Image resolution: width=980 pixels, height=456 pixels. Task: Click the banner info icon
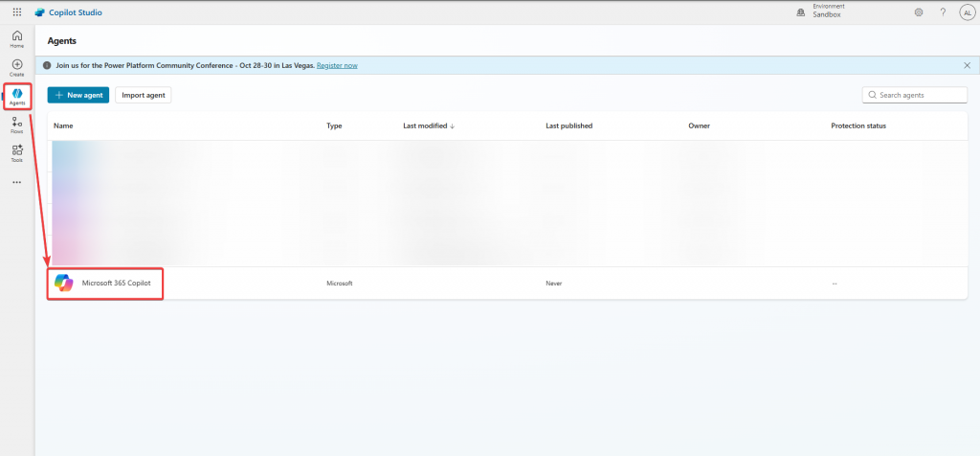pyautogui.click(x=47, y=65)
